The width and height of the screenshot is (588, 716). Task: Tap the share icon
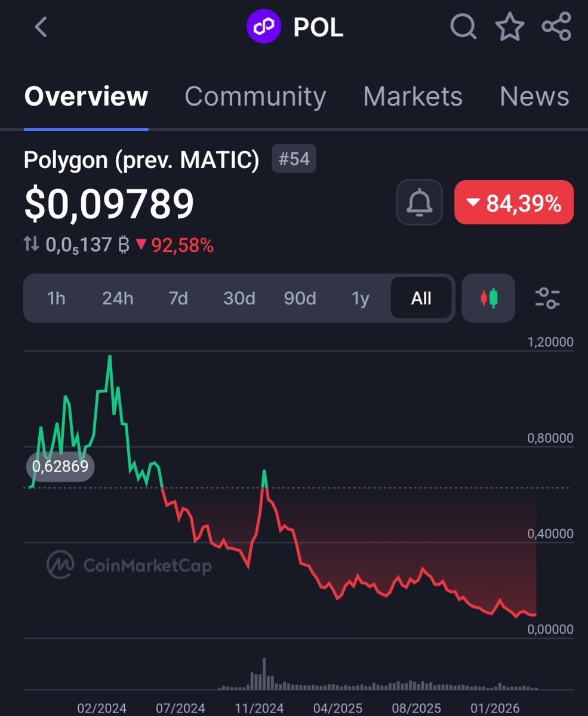[x=556, y=27]
